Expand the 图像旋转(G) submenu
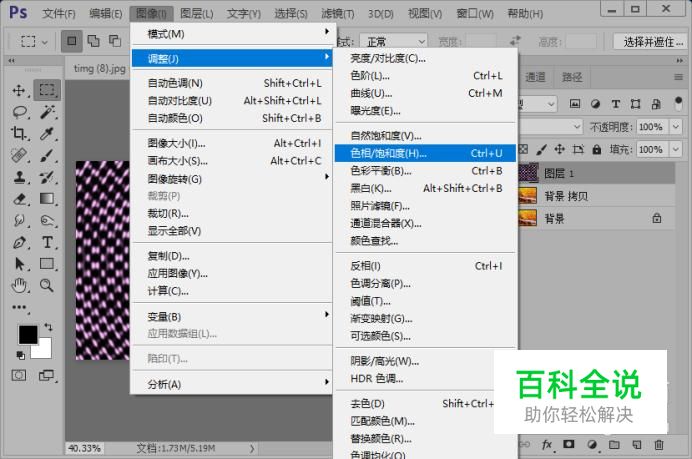The width and height of the screenshot is (692, 459). click(x=232, y=179)
